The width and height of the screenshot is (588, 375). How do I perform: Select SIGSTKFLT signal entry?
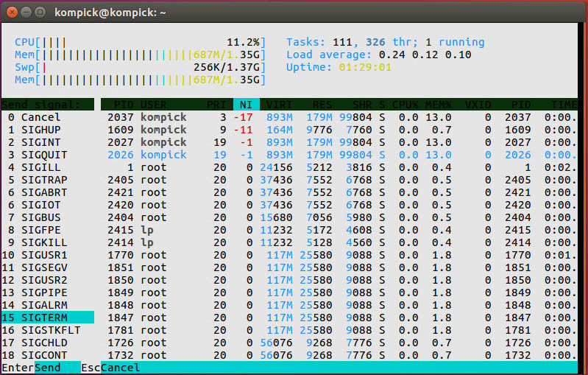tap(48, 330)
